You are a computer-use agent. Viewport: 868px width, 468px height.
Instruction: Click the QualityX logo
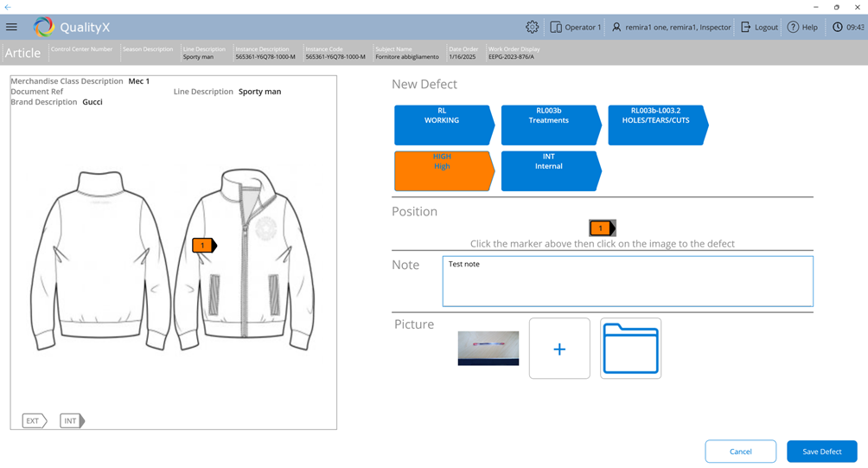72,27
